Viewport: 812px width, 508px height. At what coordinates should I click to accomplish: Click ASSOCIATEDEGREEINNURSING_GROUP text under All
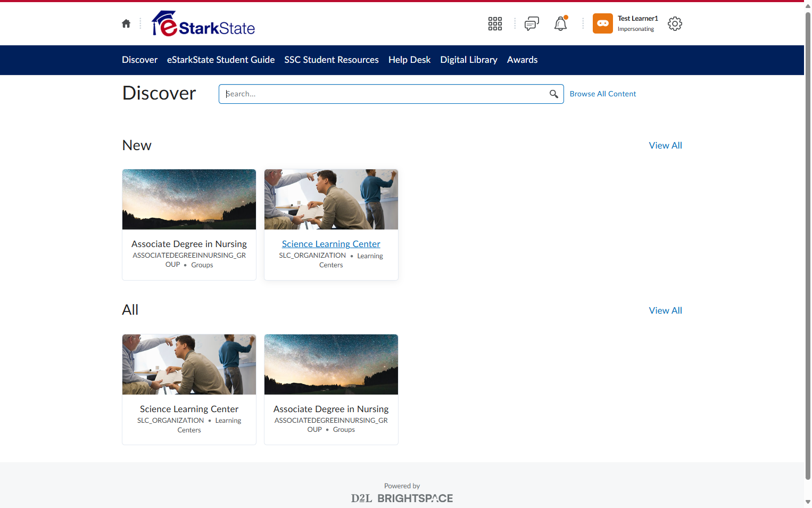331,425
